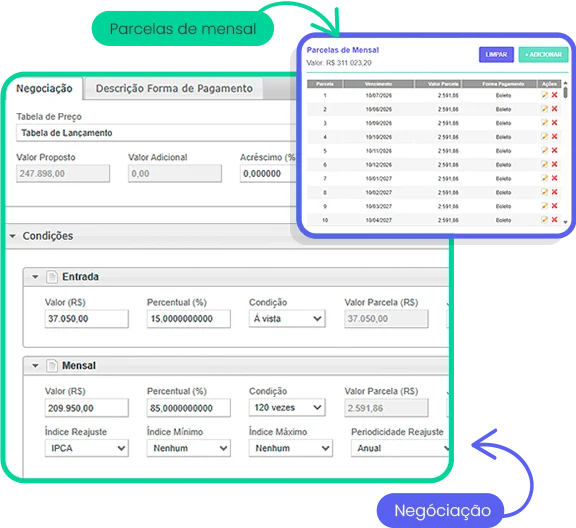Open the 120 vezes Condição dropdown
Screen dimensions: 576x528
click(x=287, y=407)
